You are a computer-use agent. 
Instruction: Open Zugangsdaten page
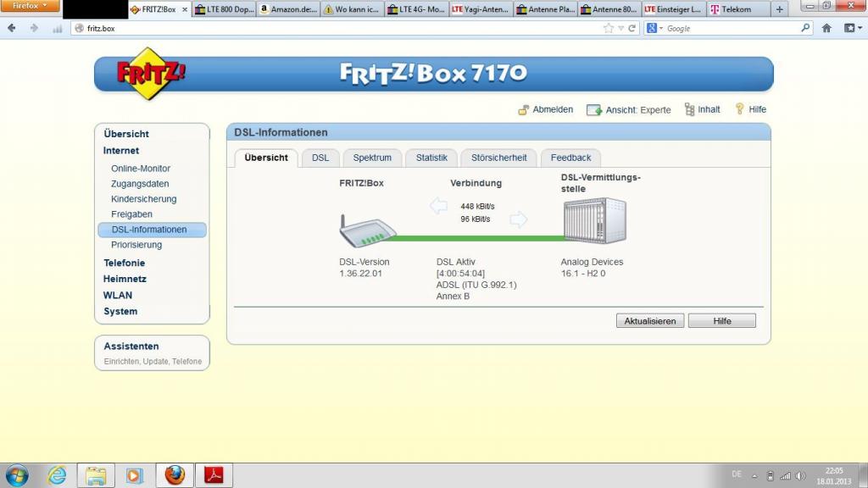tap(140, 184)
